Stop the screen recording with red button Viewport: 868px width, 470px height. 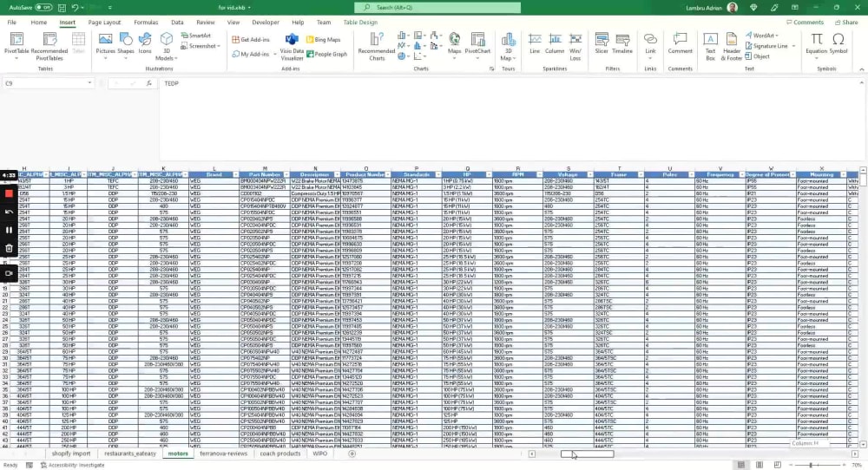9,193
